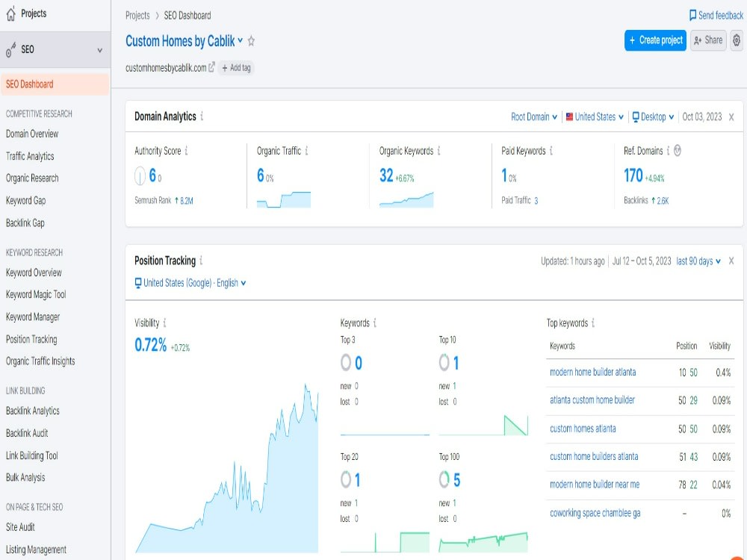
Task: Open Site Audit in sidebar
Action: coord(20,527)
